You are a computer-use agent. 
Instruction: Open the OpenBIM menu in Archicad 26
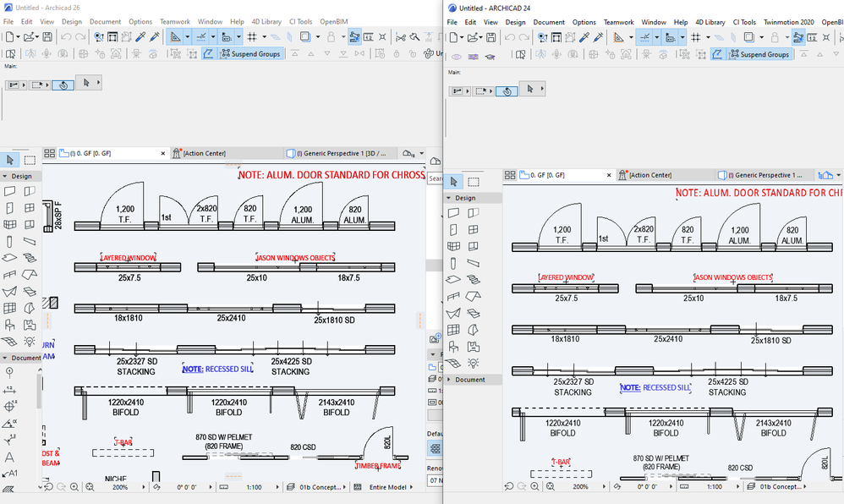pos(334,21)
